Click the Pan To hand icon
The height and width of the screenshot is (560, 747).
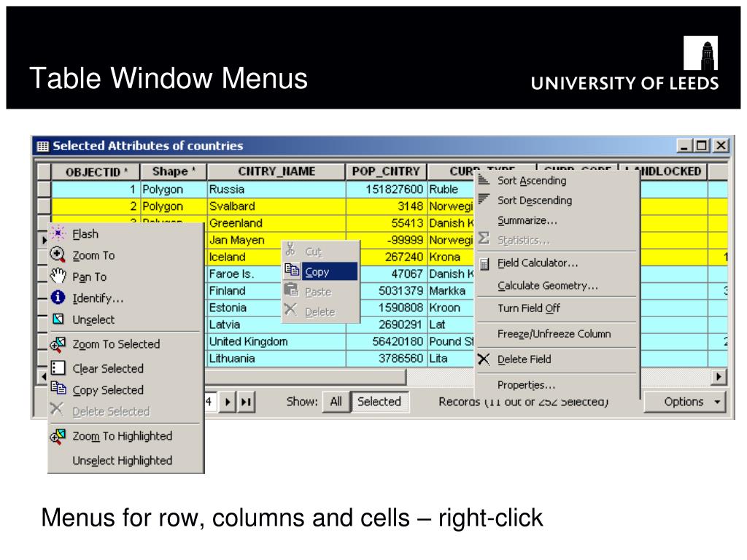58,276
